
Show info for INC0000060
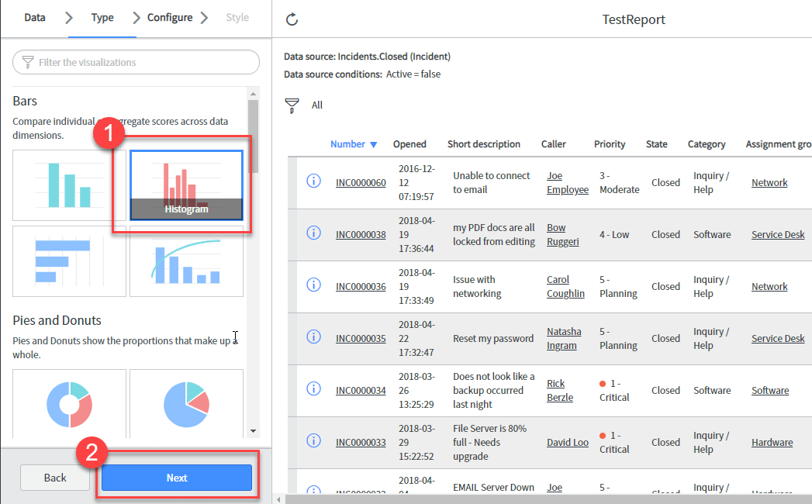313,181
